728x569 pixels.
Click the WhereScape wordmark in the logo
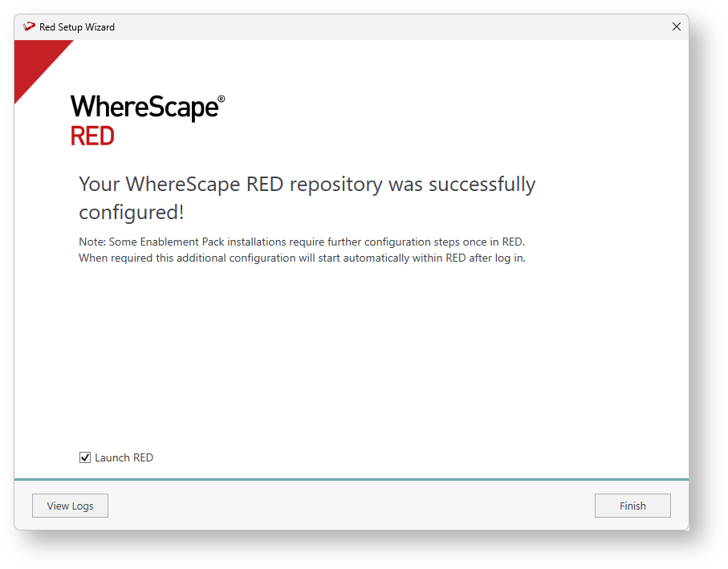pos(144,108)
